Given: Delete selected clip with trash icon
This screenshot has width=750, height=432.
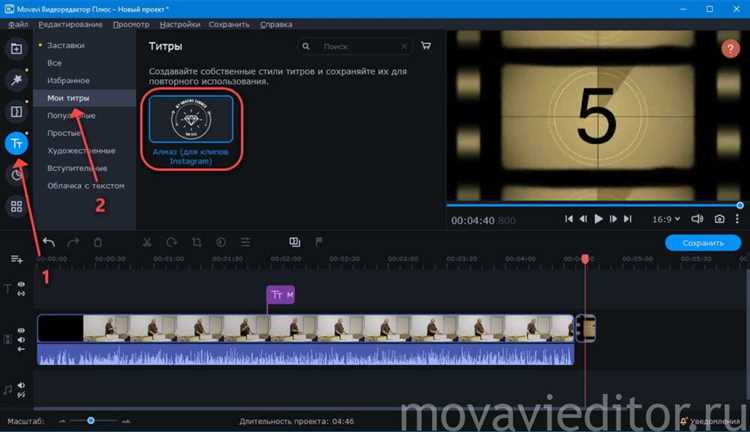Looking at the screenshot, I should coord(98,243).
